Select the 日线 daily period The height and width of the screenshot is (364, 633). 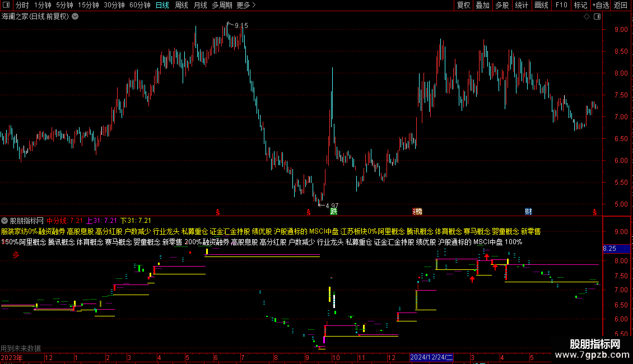[x=162, y=5]
